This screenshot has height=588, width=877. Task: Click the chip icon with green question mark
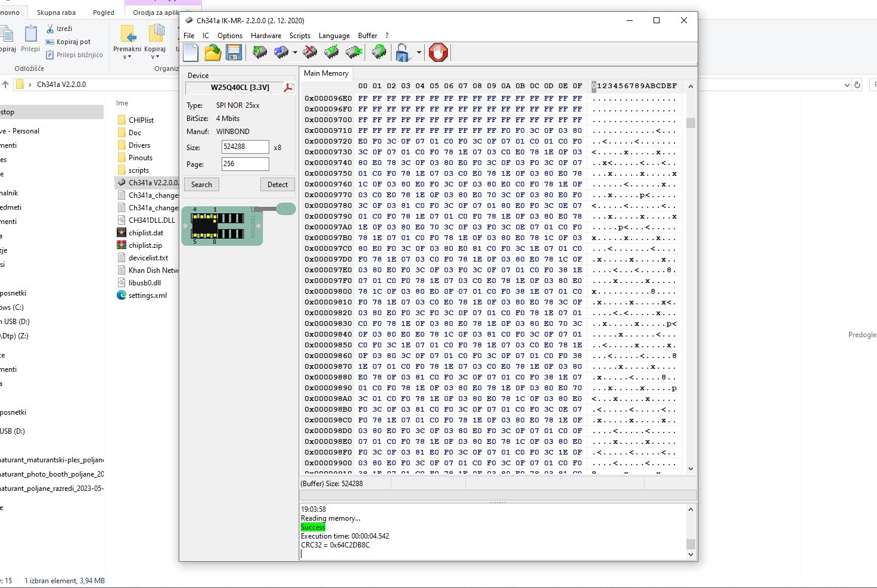coord(379,52)
